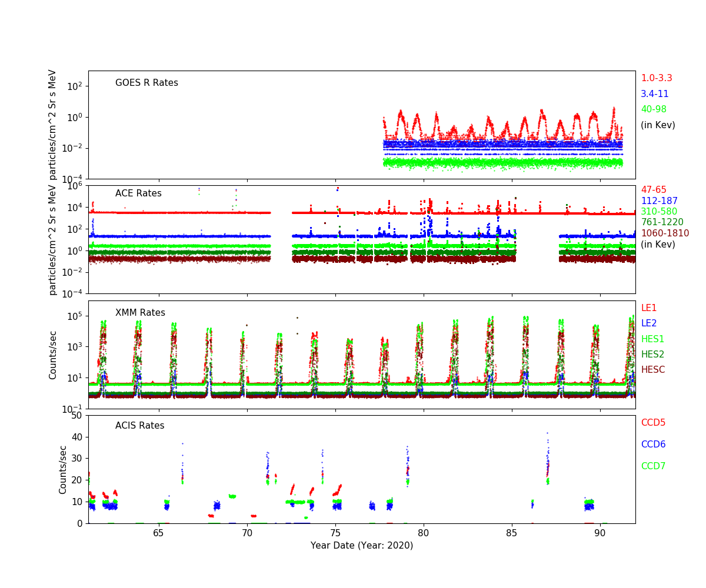Pick the green CCD7 legend label
This screenshot has height=588, width=706.
point(653,466)
